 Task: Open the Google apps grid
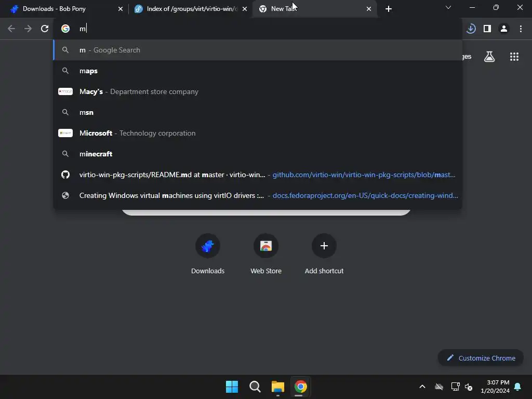pos(514,57)
